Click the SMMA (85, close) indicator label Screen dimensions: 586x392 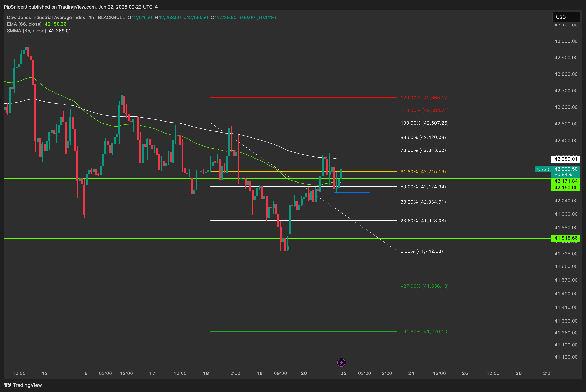click(x=26, y=31)
